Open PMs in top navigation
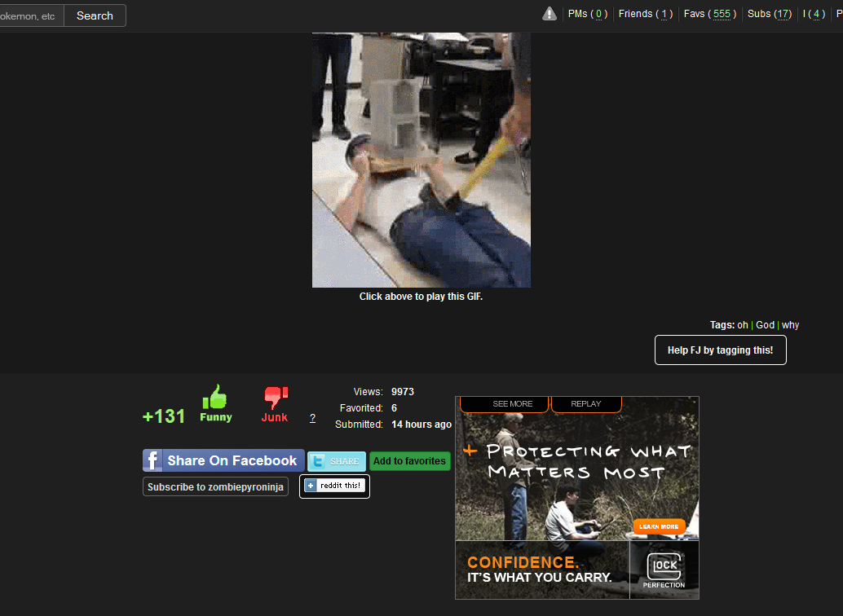843x616 pixels. tap(587, 14)
